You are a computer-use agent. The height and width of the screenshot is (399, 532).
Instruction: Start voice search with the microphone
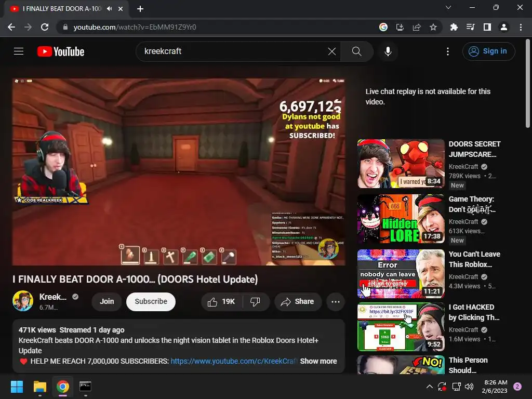[388, 51]
